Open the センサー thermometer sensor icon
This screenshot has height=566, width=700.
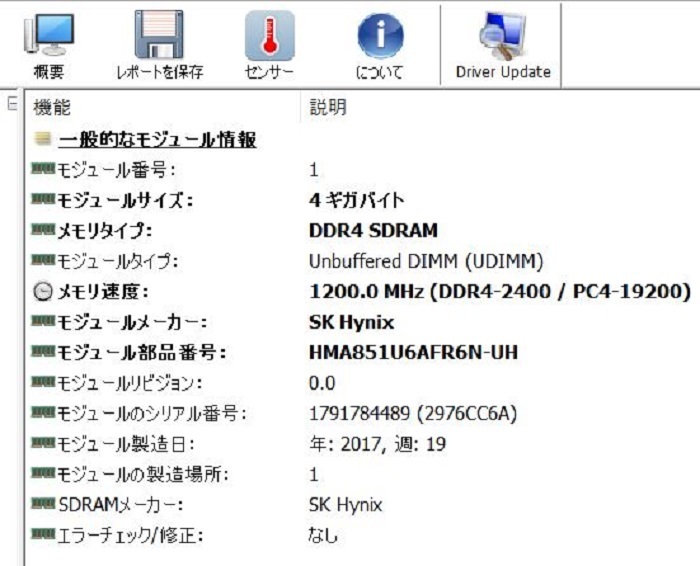click(270, 36)
